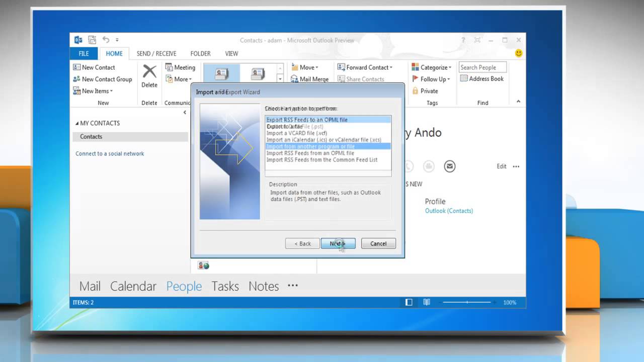The height and width of the screenshot is (362, 644).
Task: Open navigation bar overflow ellipsis after Notes
Action: click(293, 286)
